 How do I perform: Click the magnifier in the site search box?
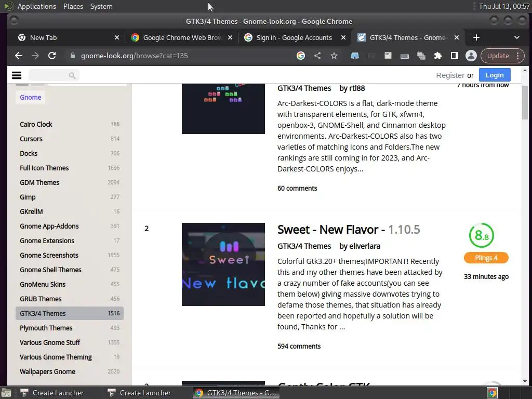72,75
